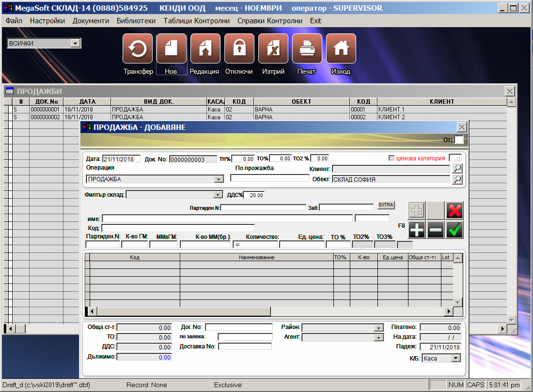Image resolution: width=533 pixels, height=392 pixels.
Task: Click the Отключи padlock icon
Action: click(239, 49)
